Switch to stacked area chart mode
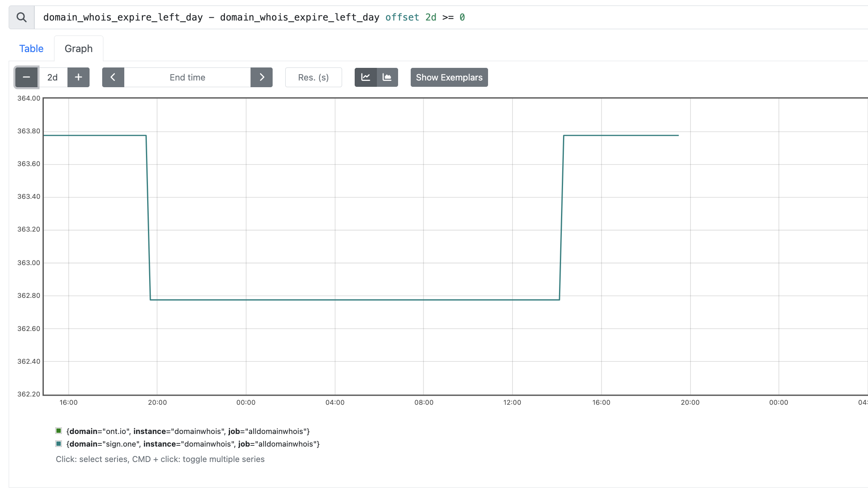This screenshot has width=868, height=490. pyautogui.click(x=387, y=77)
